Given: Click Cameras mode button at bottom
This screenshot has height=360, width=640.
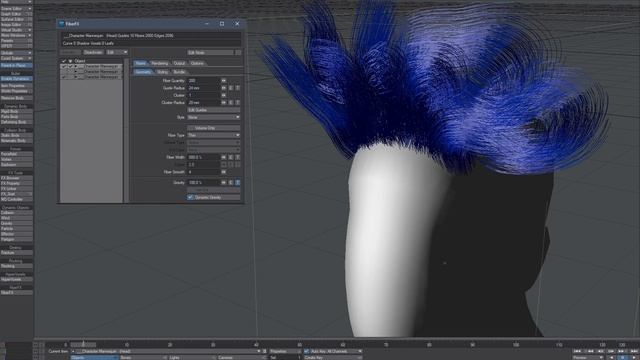Looking at the screenshot, I should click(x=241, y=358).
